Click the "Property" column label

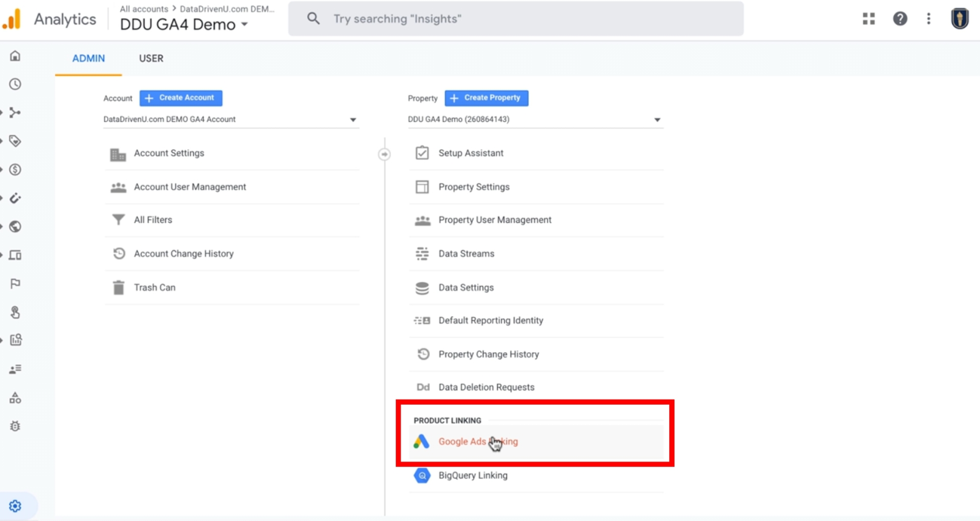(423, 99)
